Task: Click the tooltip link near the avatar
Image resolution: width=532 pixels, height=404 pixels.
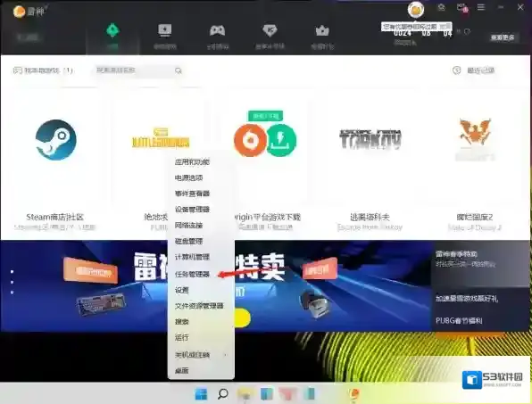Action: coord(445,27)
